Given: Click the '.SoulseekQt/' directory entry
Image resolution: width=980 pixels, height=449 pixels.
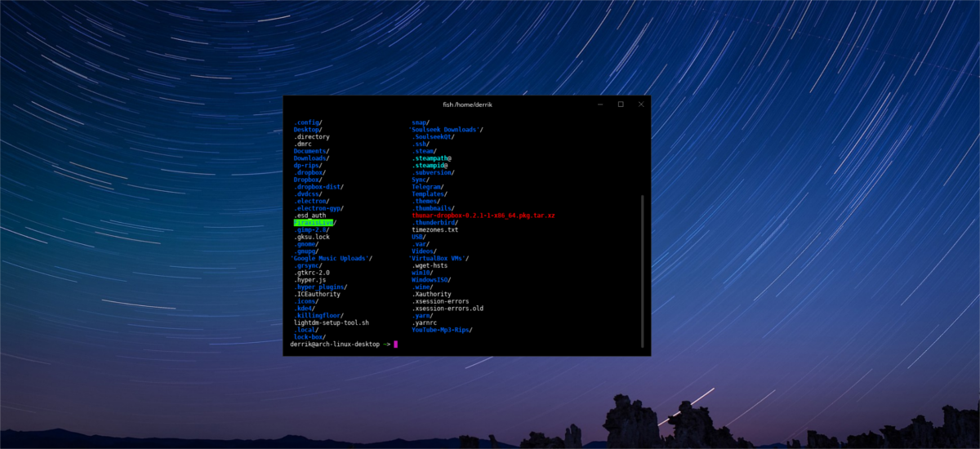Looking at the screenshot, I should (432, 137).
